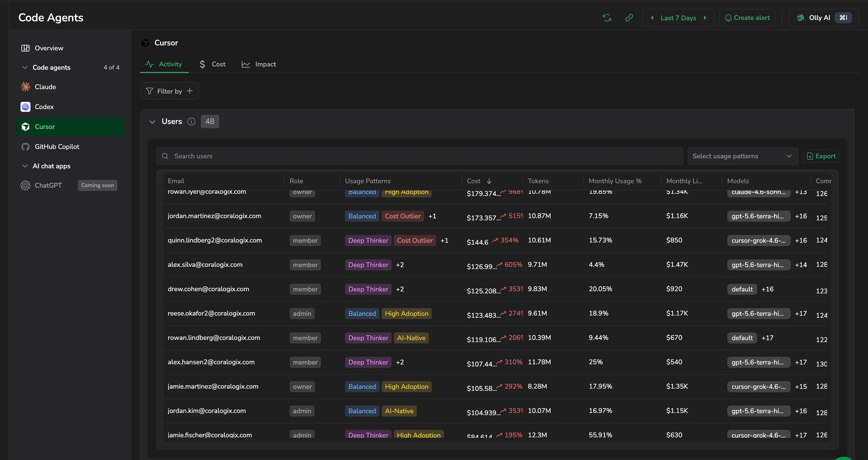Viewport: 868px width, 460px height.
Task: Click the funnel filter icon
Action: coord(149,91)
